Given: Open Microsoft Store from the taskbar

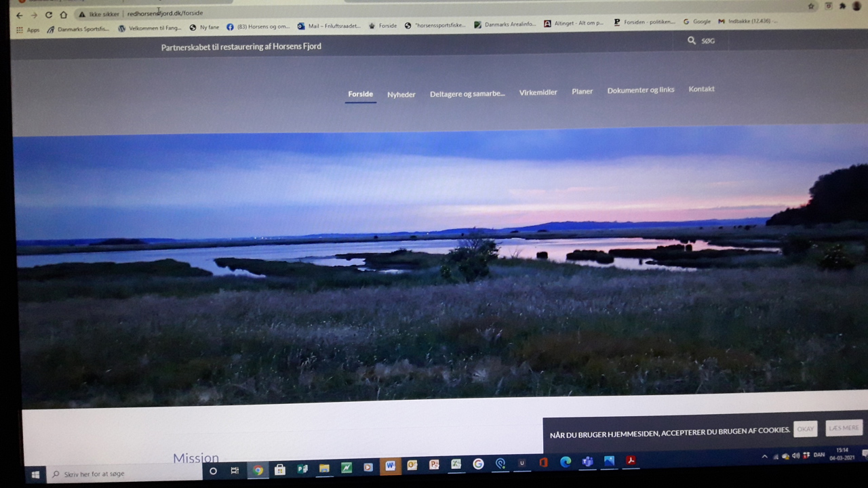Looking at the screenshot, I should coord(279,469).
